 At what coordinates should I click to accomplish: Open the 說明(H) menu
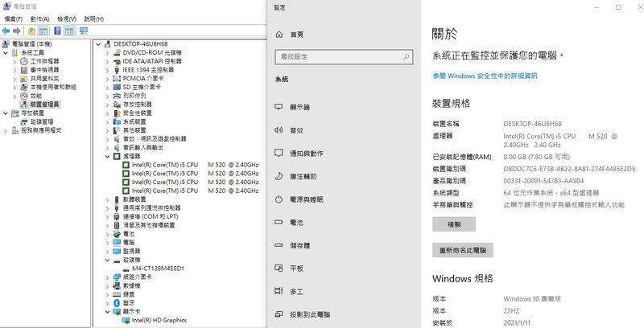[94, 18]
